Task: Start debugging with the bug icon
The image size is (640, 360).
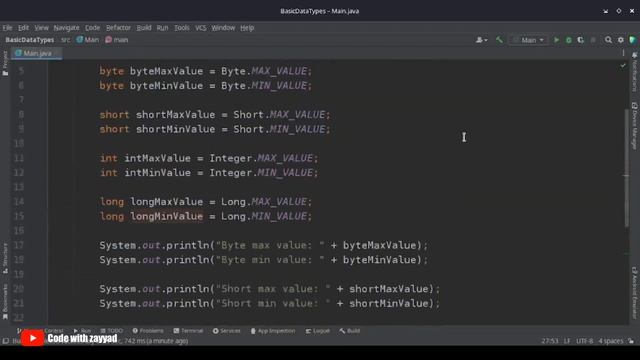Action: point(569,40)
